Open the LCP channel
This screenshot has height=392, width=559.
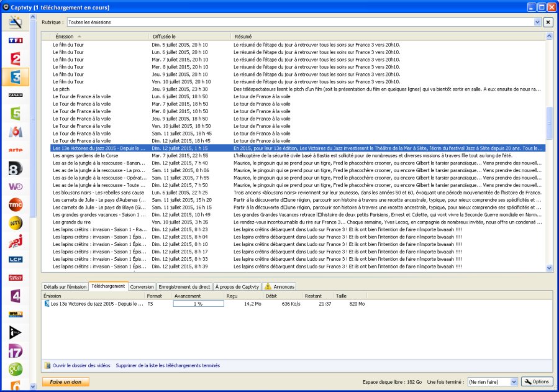pyautogui.click(x=16, y=259)
